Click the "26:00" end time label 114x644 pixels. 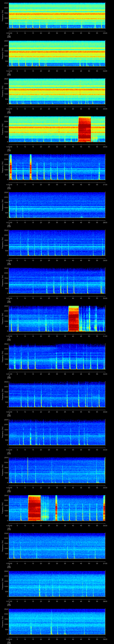[x=105, y=147]
